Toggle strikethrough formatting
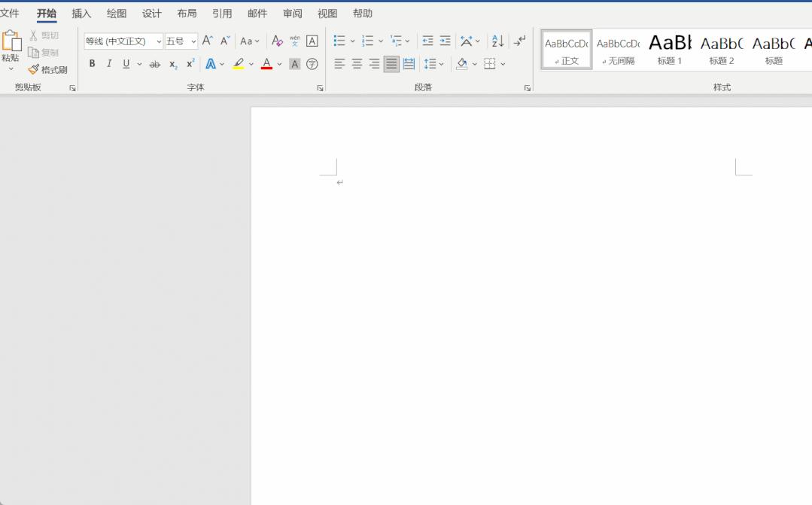The image size is (812, 505). click(x=154, y=64)
